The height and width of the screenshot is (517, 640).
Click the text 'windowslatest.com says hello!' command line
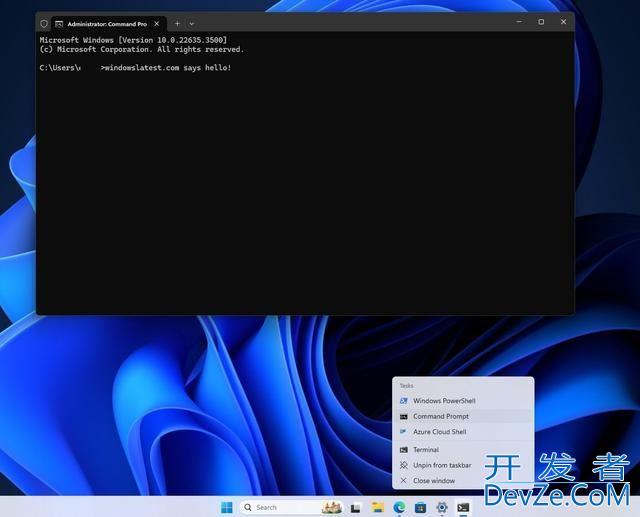click(x=168, y=68)
